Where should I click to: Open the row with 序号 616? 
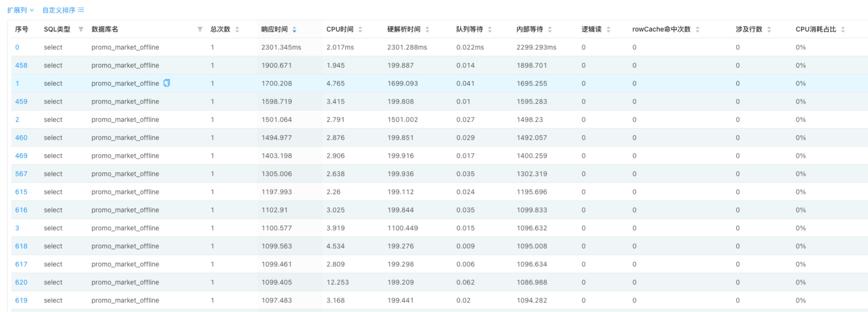tap(21, 210)
